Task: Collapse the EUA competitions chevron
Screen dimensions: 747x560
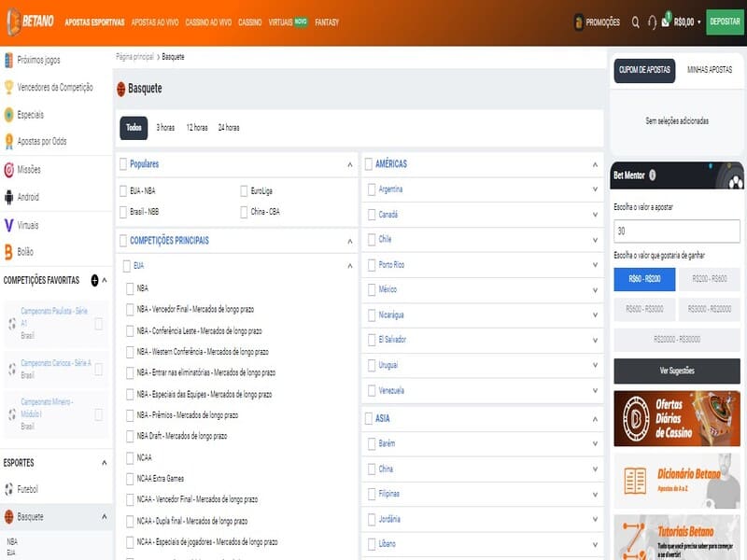Action: point(350,266)
